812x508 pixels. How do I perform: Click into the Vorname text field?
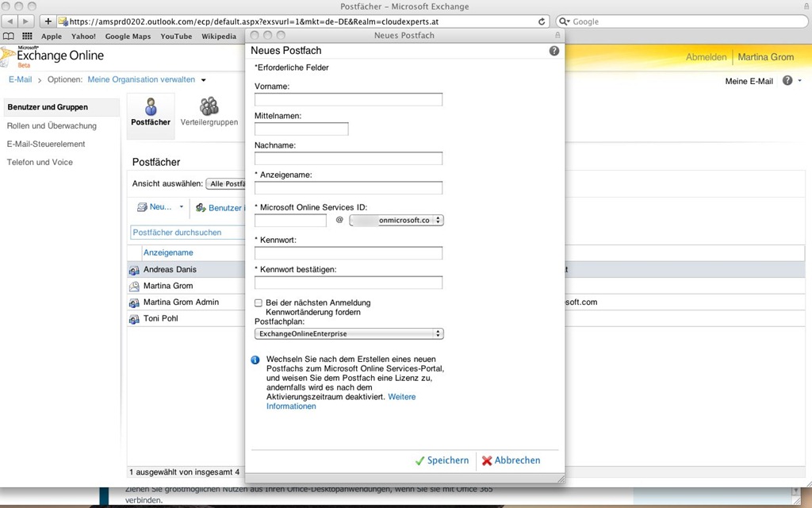[x=348, y=100]
